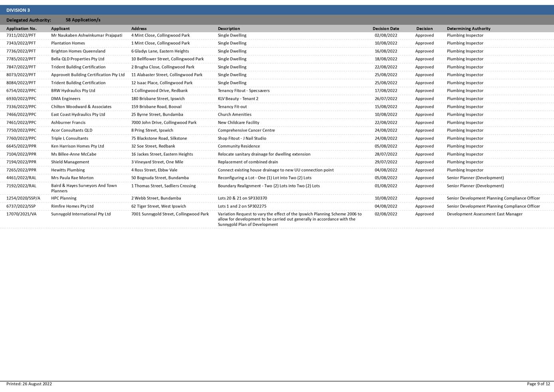
Task: Click the 'Address' column header
Action: tap(139, 28)
